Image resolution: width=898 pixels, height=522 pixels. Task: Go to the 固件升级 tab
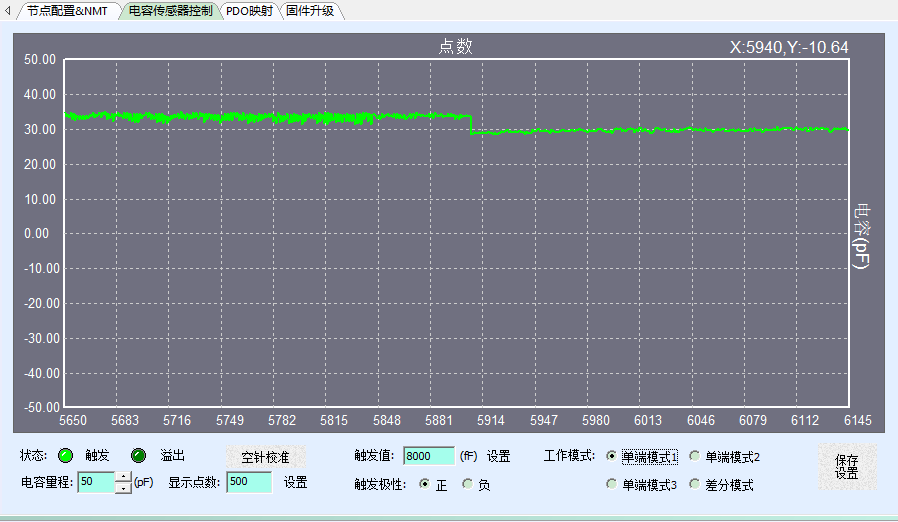pos(310,12)
